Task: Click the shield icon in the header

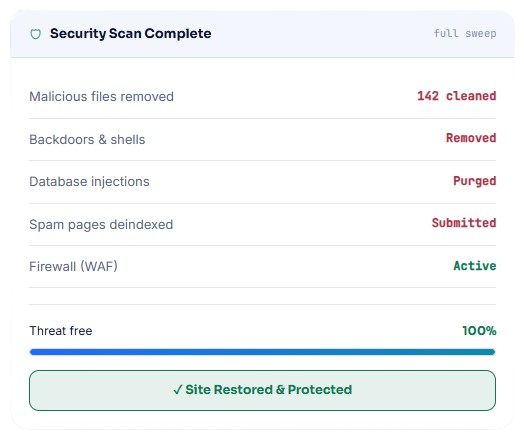Action: pos(36,34)
